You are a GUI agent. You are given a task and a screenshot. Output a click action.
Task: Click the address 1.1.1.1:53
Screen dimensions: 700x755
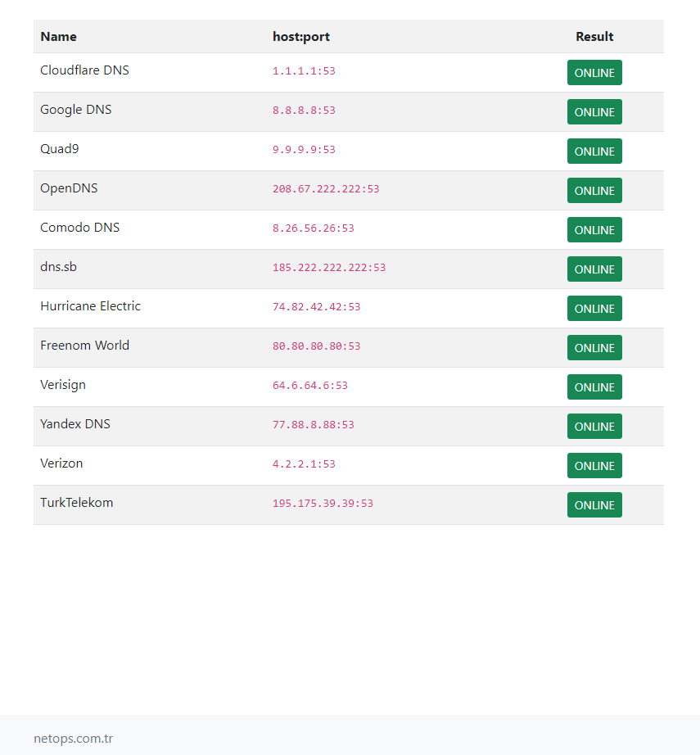pos(304,71)
